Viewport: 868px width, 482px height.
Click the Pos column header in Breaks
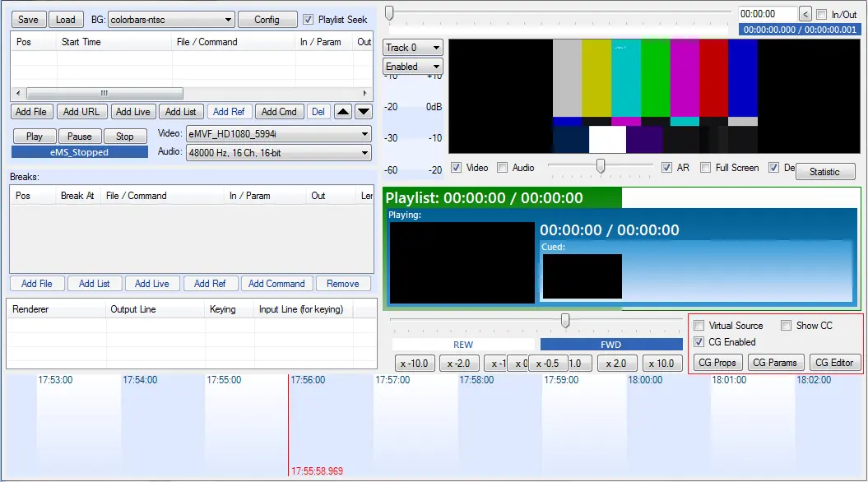(x=23, y=196)
